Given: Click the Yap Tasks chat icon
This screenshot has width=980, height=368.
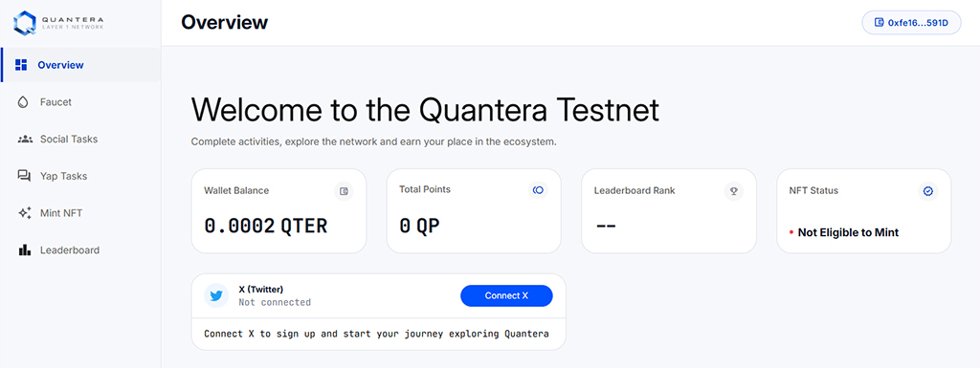Looking at the screenshot, I should click(24, 176).
